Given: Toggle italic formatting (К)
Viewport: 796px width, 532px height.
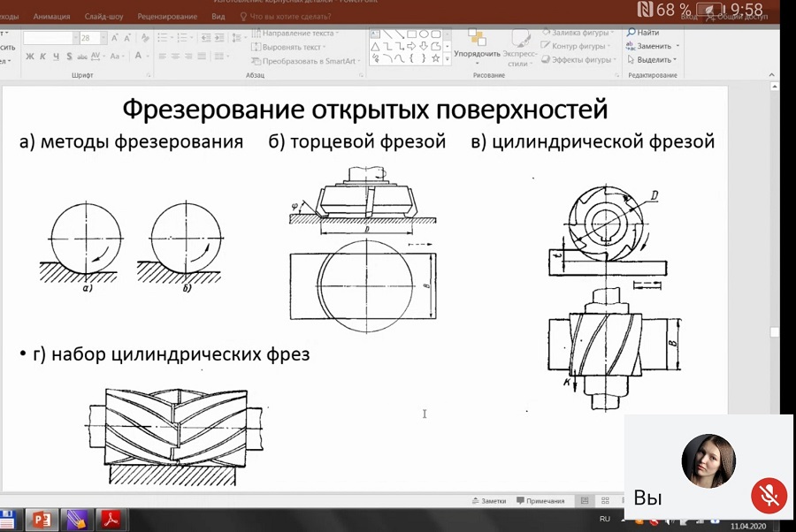Looking at the screenshot, I should (x=42, y=57).
